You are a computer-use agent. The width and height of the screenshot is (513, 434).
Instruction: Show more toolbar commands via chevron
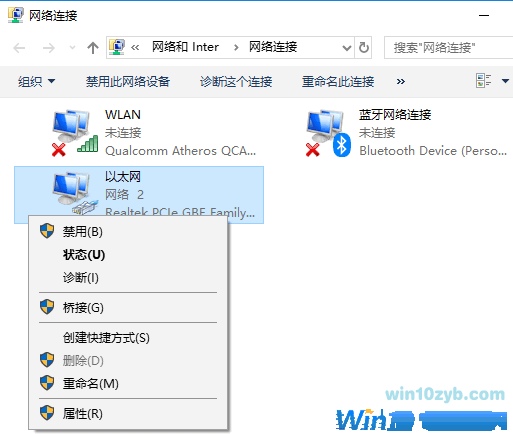[x=401, y=81]
